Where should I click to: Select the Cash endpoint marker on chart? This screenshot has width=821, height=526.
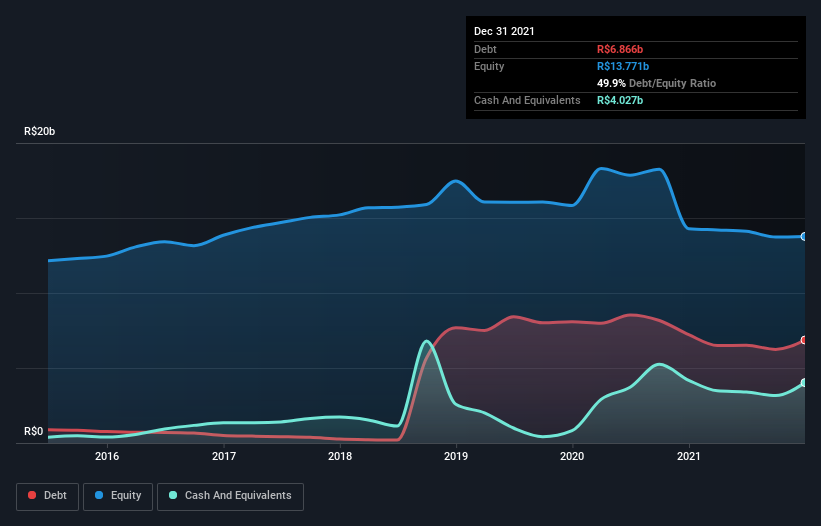coord(804,383)
